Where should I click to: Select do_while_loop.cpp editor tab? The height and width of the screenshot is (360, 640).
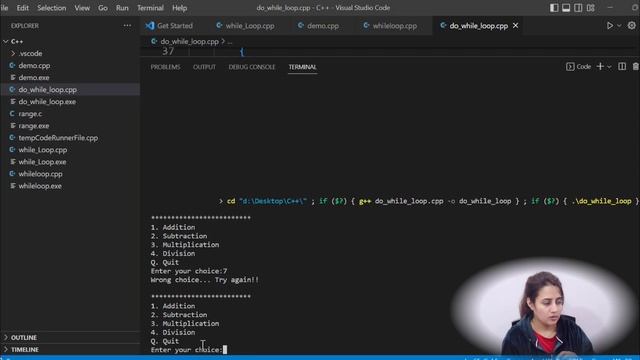[x=479, y=26]
